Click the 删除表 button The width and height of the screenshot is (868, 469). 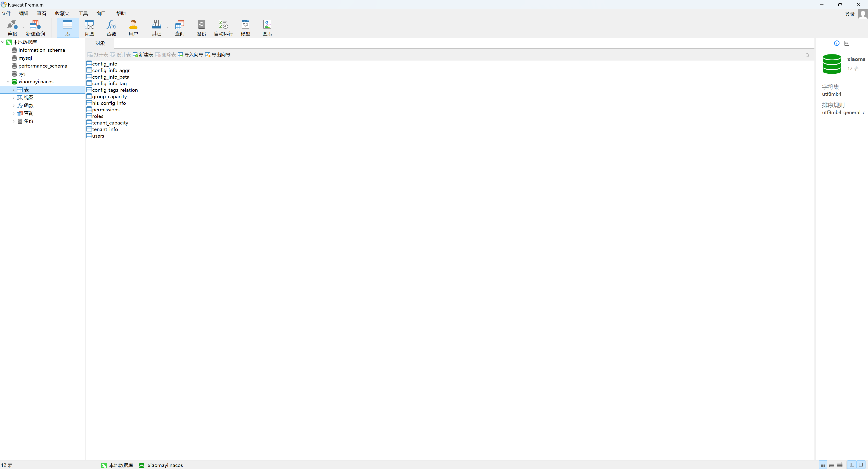click(165, 54)
